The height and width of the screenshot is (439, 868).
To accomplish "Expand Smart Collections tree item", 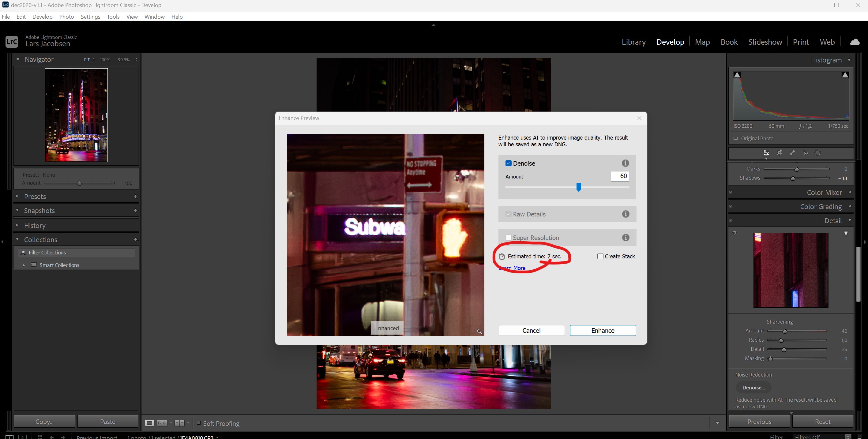I will [x=24, y=265].
